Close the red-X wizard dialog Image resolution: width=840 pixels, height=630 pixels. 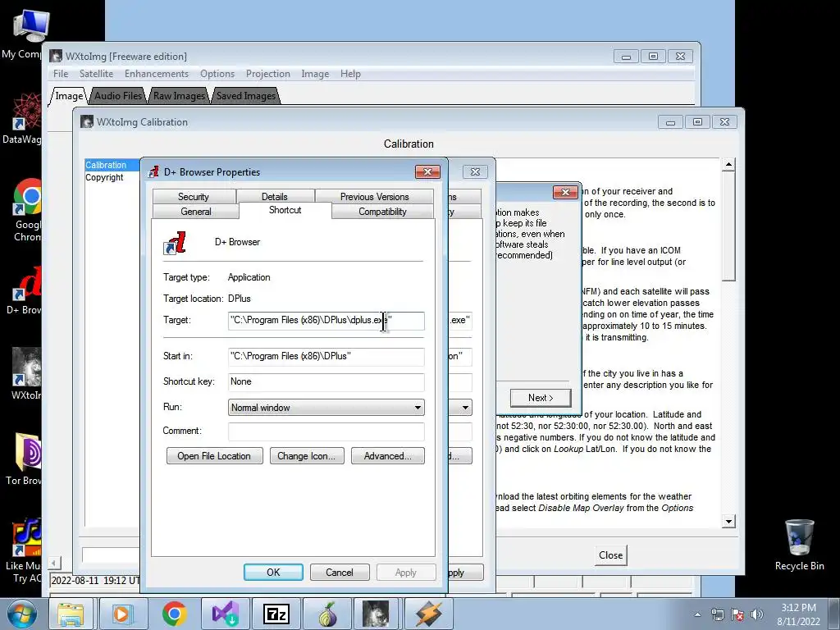pyautogui.click(x=565, y=192)
